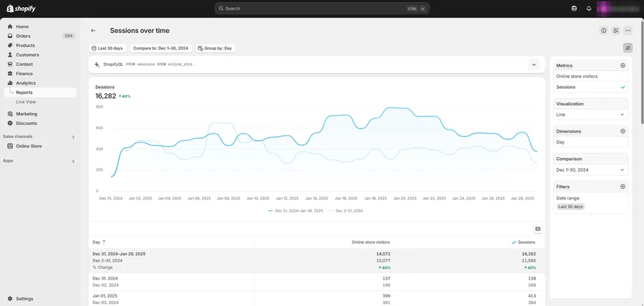Add a metric with plus icon
Viewport: 644px width, 306px height.
point(623,66)
